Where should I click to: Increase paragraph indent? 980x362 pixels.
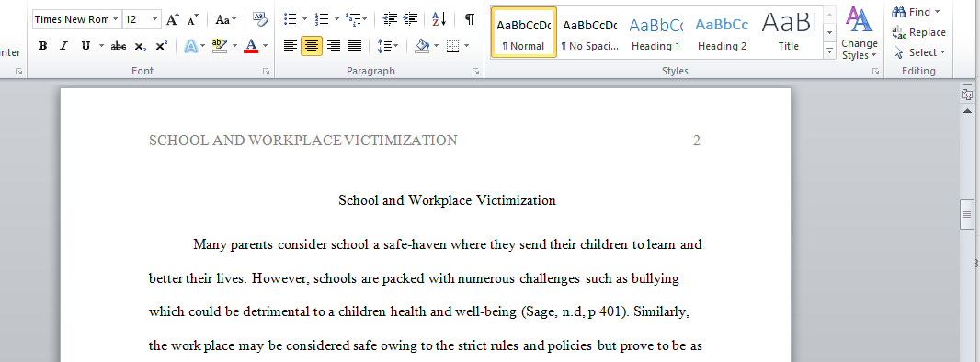(x=411, y=19)
